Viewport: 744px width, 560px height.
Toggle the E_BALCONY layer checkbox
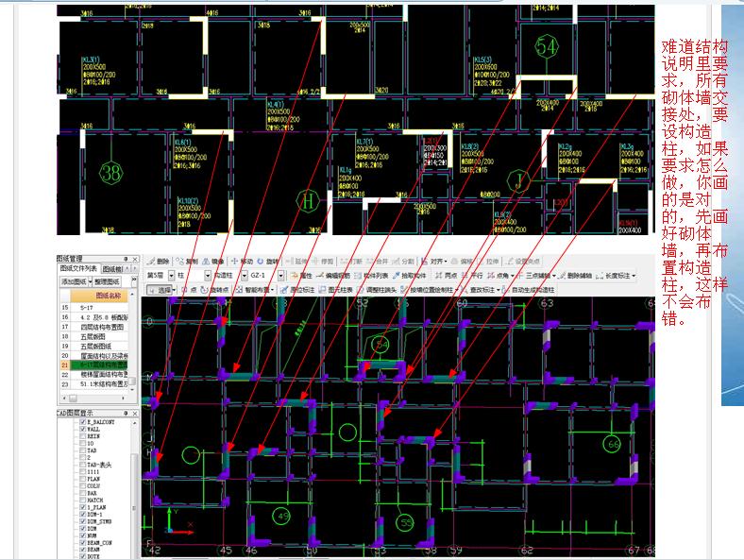[x=83, y=422]
